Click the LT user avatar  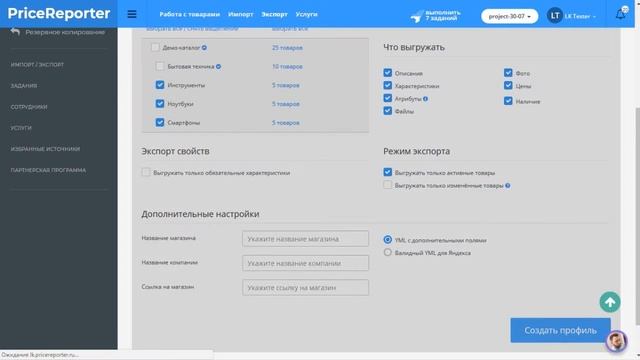(x=555, y=16)
